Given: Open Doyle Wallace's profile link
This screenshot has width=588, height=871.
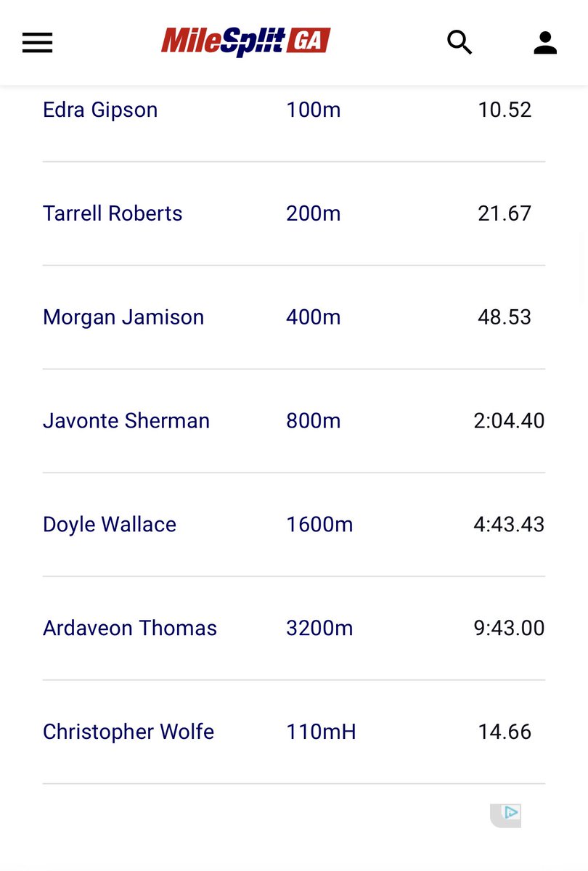Looking at the screenshot, I should (x=110, y=525).
